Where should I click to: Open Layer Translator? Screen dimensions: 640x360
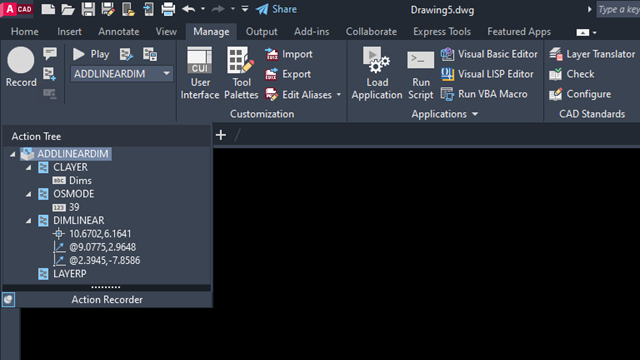point(592,54)
